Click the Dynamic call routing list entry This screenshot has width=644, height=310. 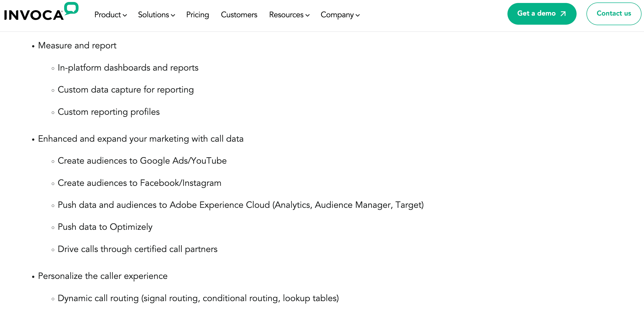point(198,298)
